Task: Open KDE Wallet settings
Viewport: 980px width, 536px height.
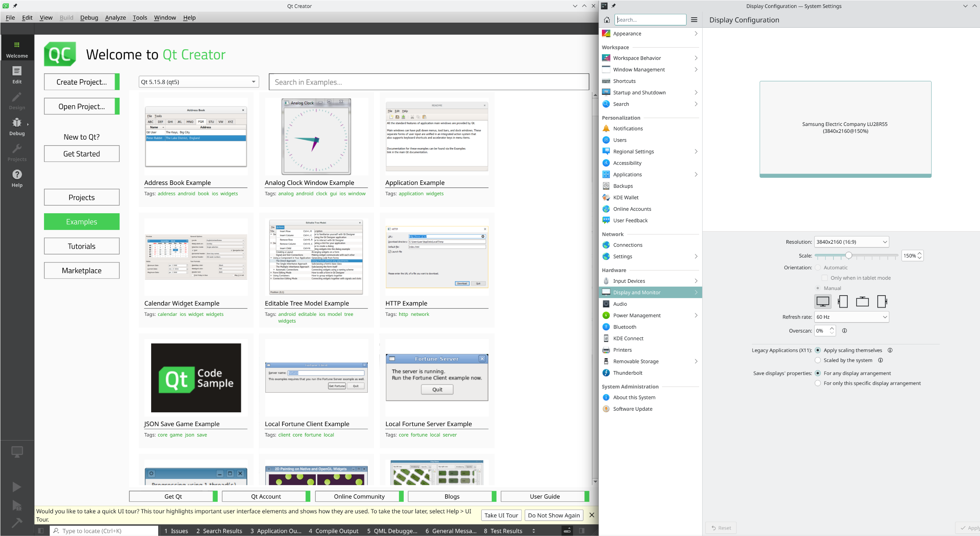Action: point(650,197)
